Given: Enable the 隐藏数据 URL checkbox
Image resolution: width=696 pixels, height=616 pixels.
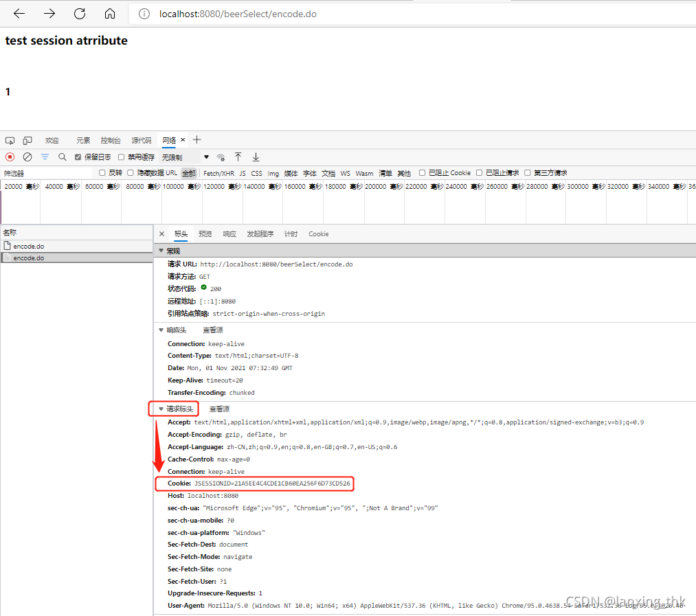Looking at the screenshot, I should coord(131,172).
